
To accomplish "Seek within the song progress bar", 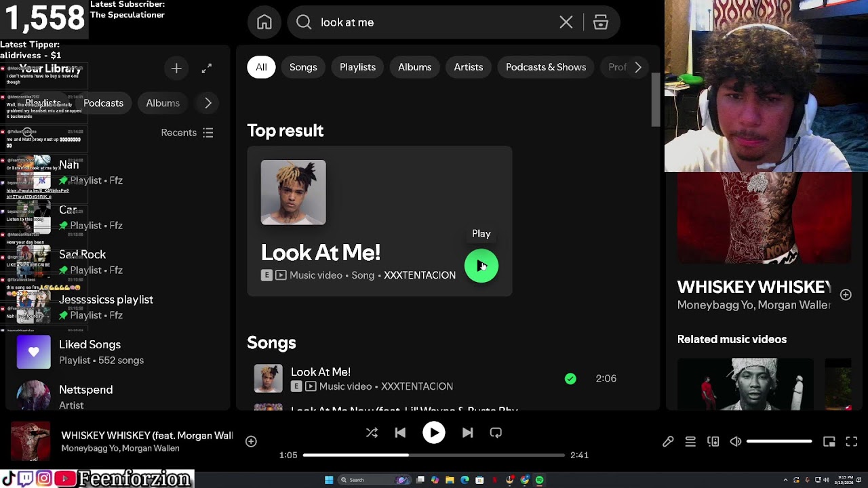I will [434, 455].
